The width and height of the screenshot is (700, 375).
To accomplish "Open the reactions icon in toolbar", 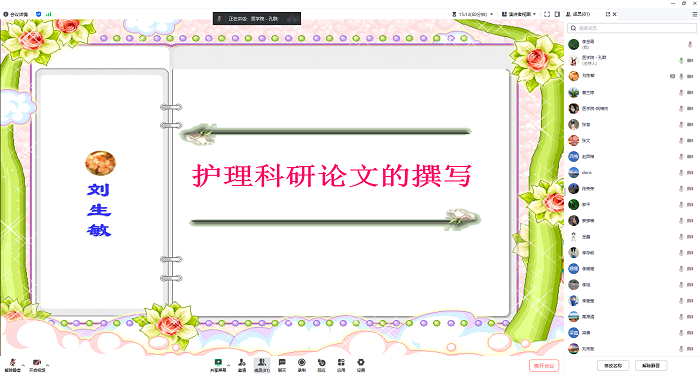I will click(321, 365).
